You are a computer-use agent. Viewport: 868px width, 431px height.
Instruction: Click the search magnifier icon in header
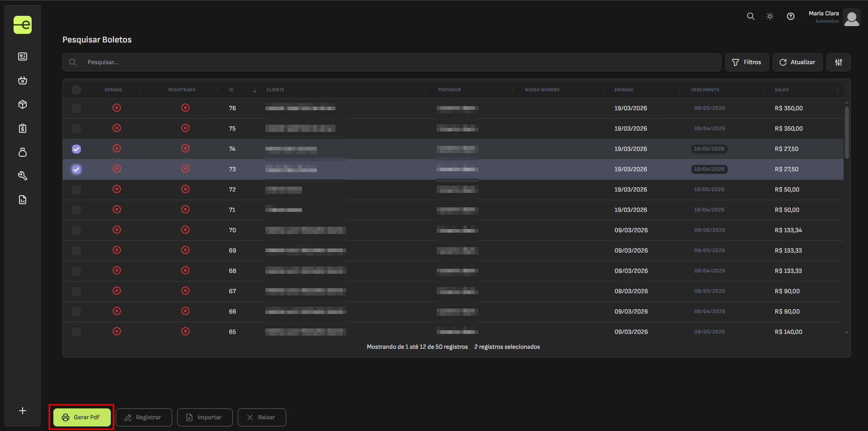(750, 16)
